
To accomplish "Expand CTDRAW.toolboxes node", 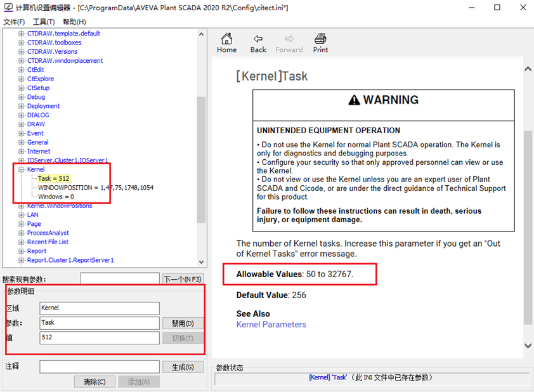I will (21, 42).
